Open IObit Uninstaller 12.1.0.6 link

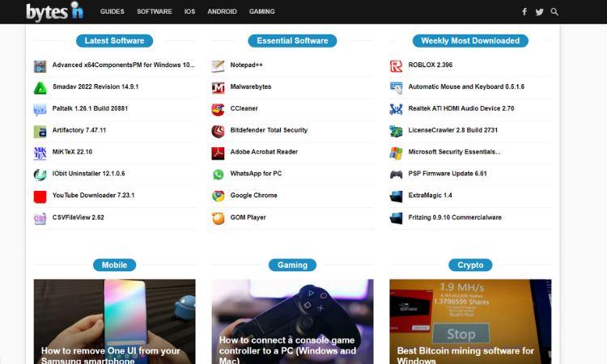click(x=89, y=173)
